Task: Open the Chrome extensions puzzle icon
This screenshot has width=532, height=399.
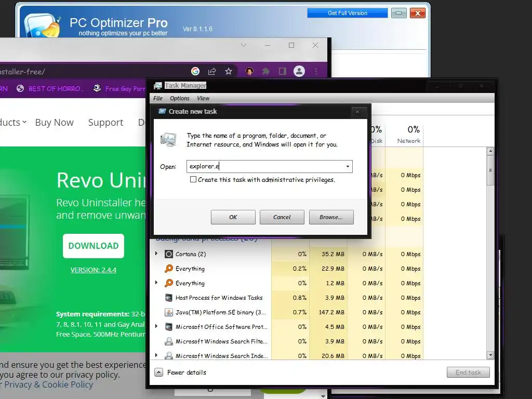Action: point(266,71)
